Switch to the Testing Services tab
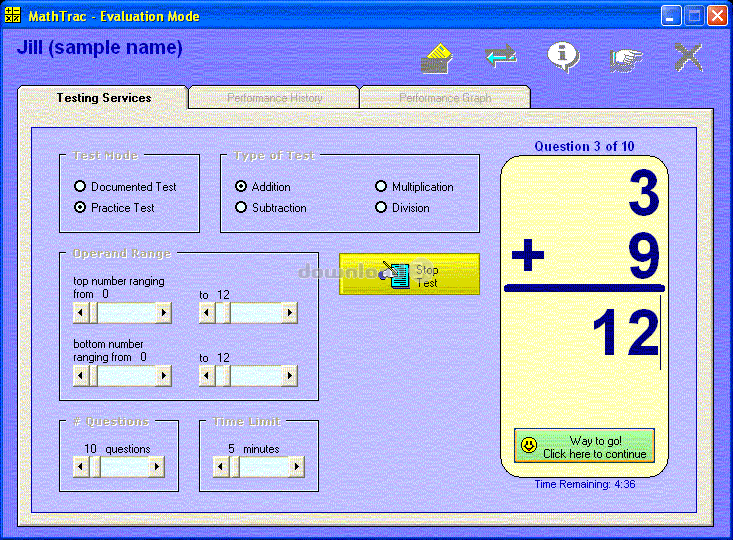 click(103, 98)
